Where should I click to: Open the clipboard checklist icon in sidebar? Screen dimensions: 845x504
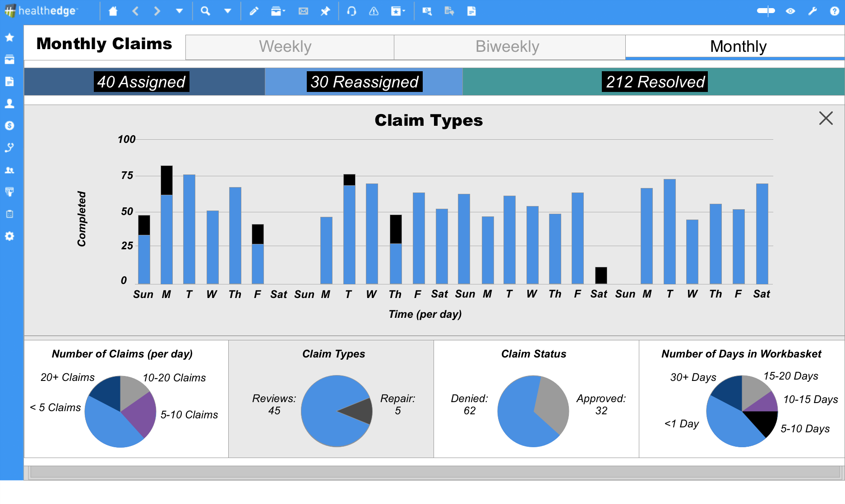(9, 214)
